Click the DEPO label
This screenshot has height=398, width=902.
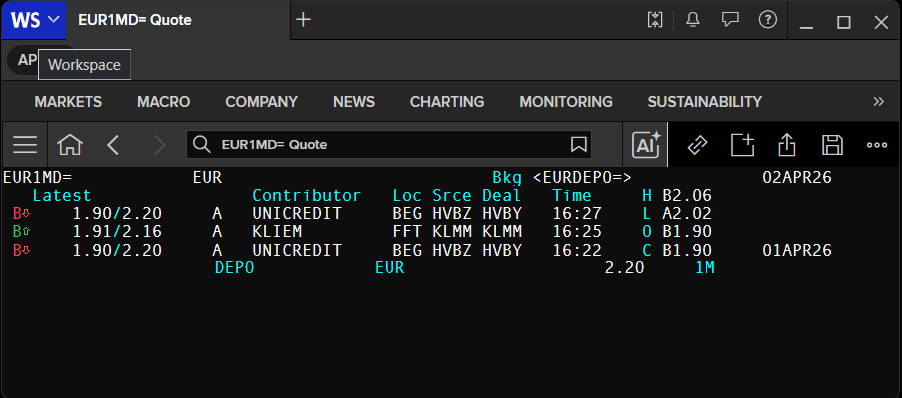[234, 268]
